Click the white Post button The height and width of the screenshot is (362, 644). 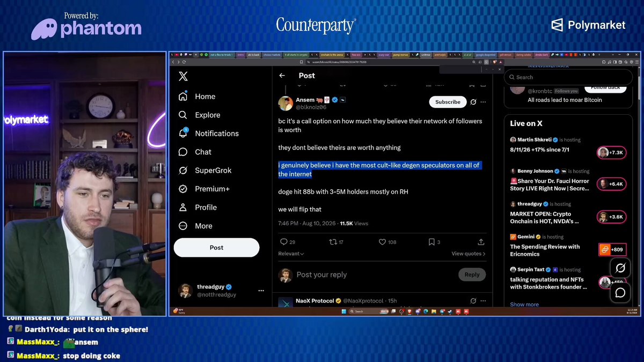pyautogui.click(x=216, y=247)
